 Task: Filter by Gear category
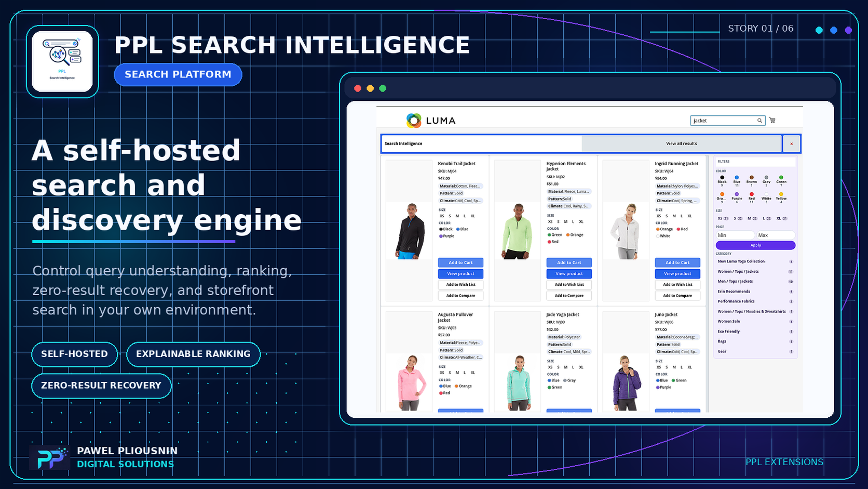(755, 351)
